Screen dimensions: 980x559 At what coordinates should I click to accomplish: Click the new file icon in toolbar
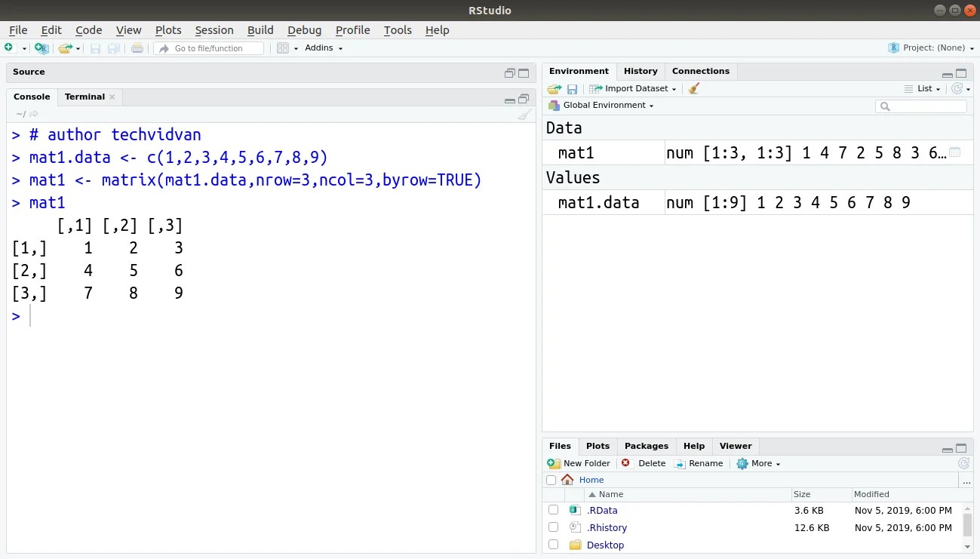(x=9, y=48)
